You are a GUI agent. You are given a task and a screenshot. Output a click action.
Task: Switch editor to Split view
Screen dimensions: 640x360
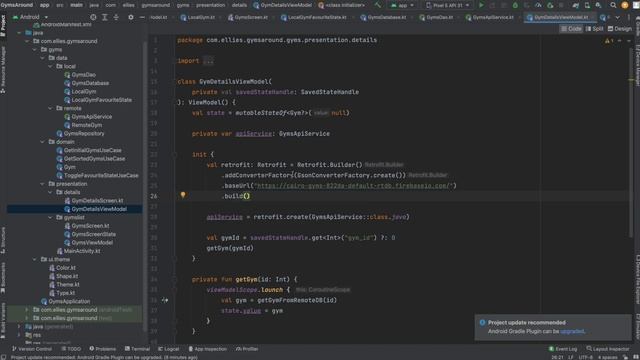[x=594, y=29]
